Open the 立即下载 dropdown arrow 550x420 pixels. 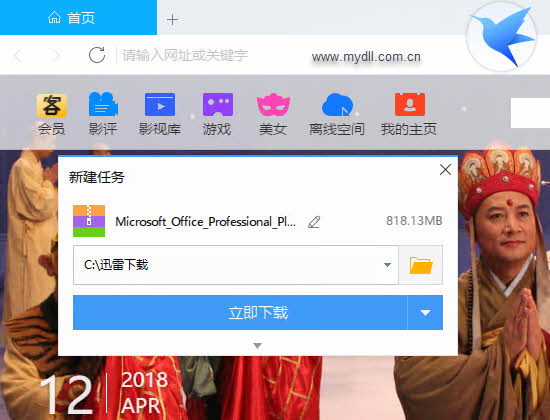pyautogui.click(x=425, y=313)
